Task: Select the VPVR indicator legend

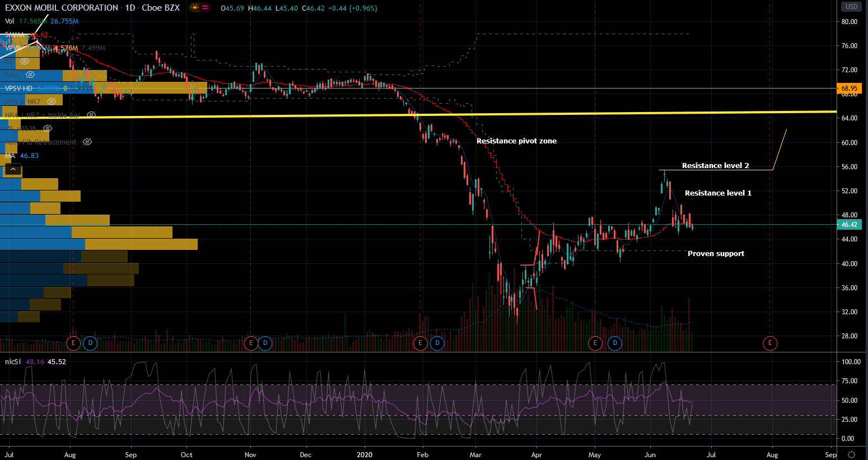Action: pos(13,48)
